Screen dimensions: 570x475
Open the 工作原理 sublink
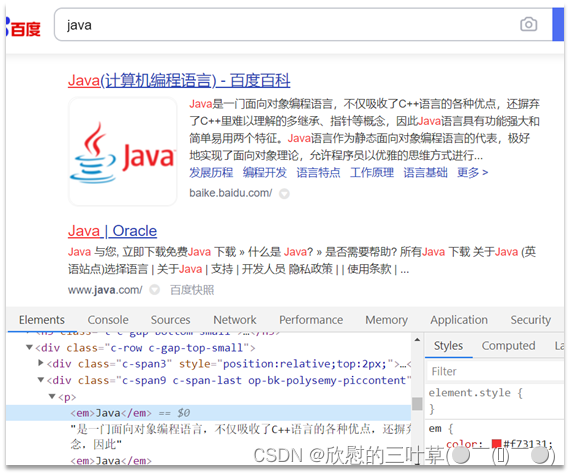pyautogui.click(x=372, y=172)
